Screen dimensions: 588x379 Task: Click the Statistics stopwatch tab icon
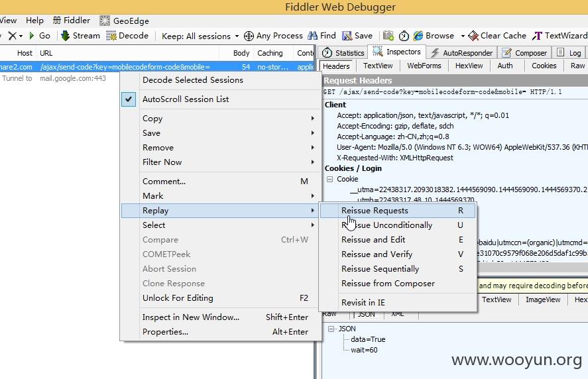pos(327,52)
